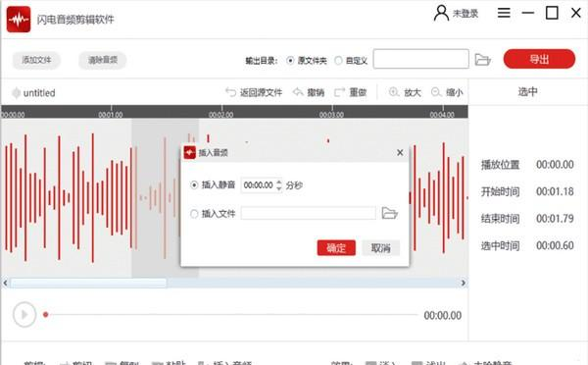Click the 未登录 user account icon

[441, 13]
